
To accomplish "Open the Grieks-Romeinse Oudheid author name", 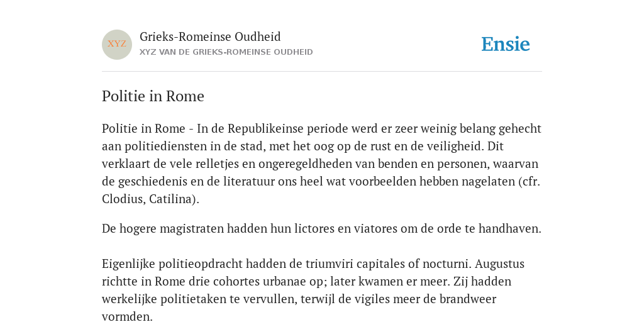I will (x=210, y=36).
